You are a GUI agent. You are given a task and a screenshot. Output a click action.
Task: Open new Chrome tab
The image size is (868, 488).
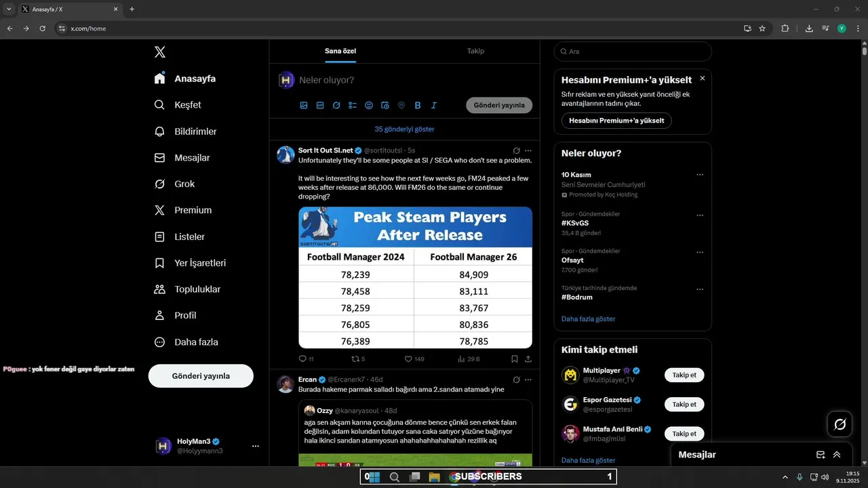[x=132, y=9]
